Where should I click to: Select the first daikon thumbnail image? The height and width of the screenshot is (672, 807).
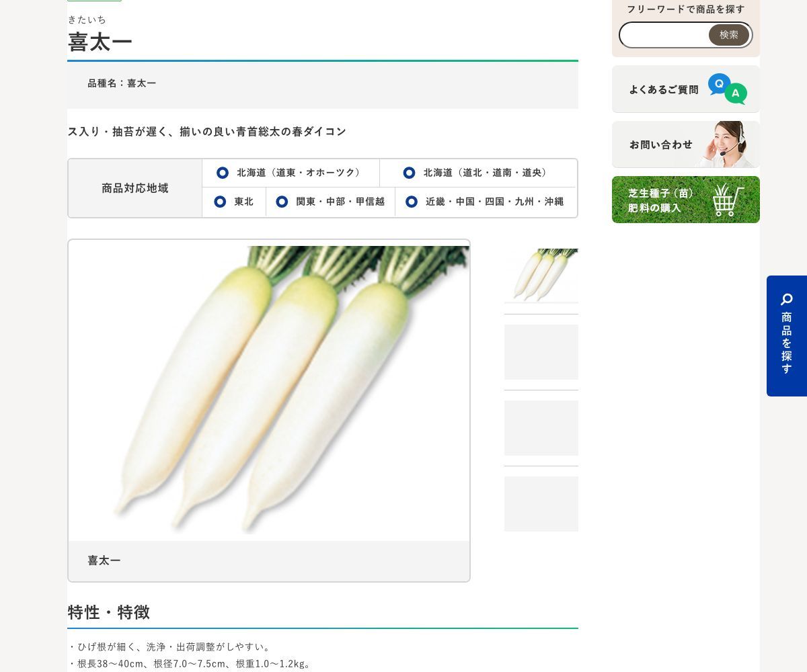pos(541,276)
